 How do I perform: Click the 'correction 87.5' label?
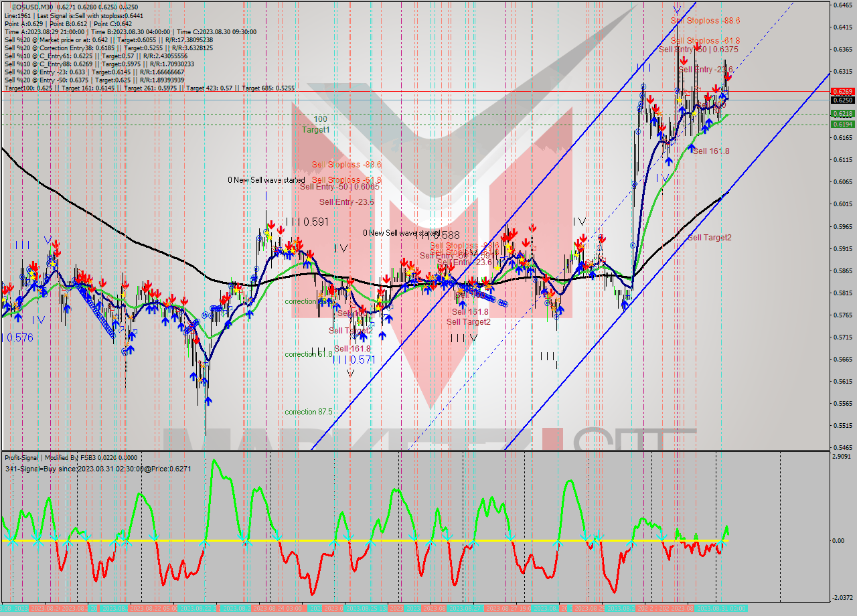308,412
